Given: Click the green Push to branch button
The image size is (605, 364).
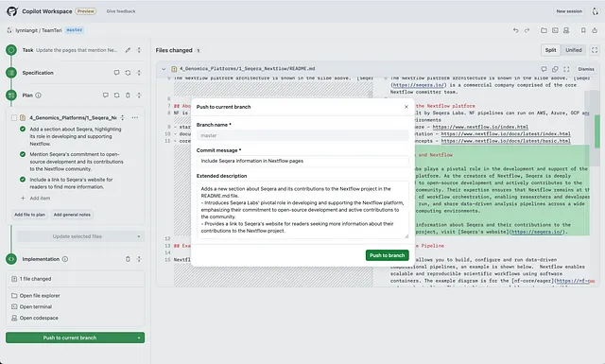Looking at the screenshot, I should [387, 255].
